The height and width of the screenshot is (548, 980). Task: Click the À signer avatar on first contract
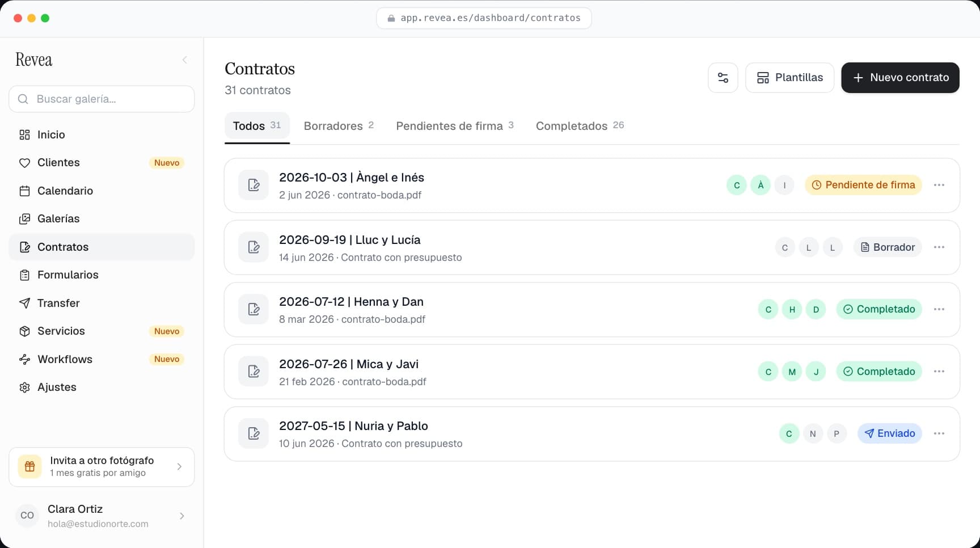761,185
